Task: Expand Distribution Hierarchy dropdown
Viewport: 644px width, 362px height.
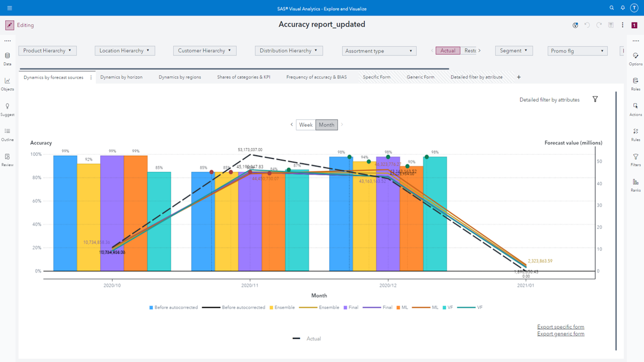Action: click(x=289, y=51)
